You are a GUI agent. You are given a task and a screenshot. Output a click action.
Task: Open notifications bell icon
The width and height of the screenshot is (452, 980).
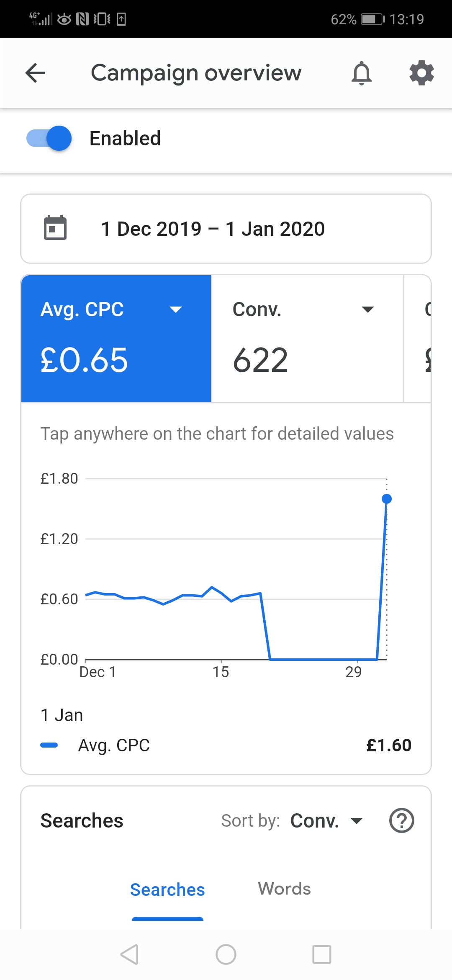tap(362, 73)
